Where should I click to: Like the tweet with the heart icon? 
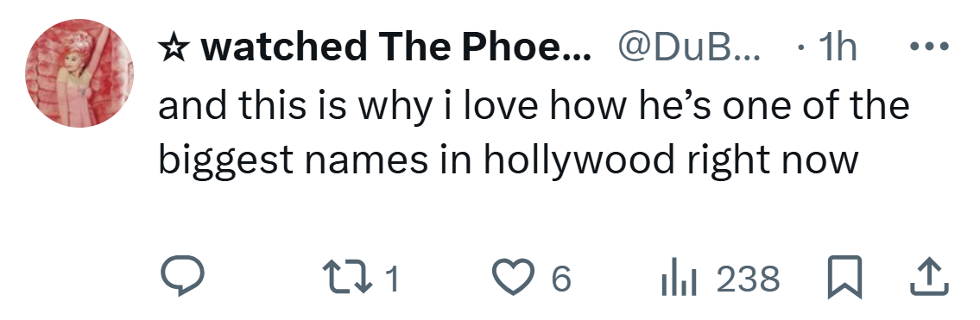pyautogui.click(x=514, y=278)
